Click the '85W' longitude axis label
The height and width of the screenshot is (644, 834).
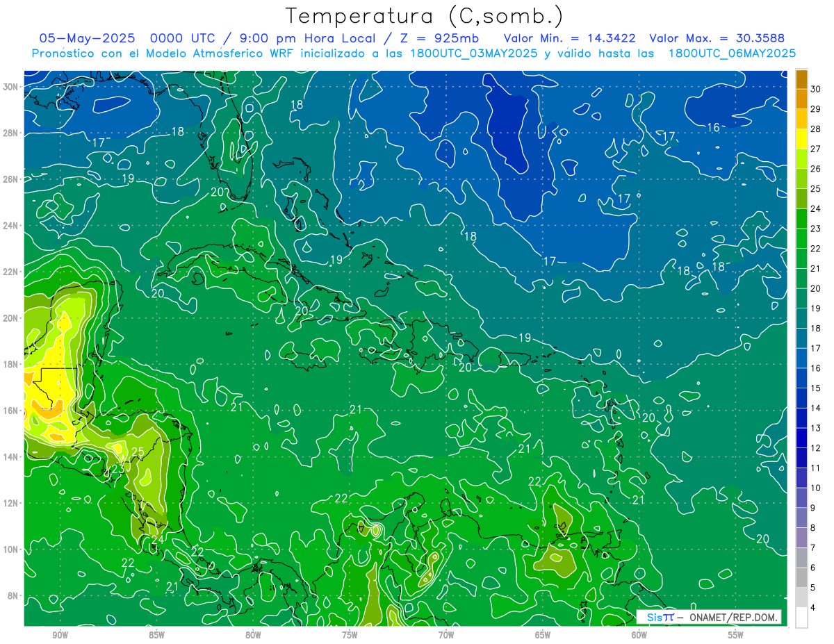[156, 634]
